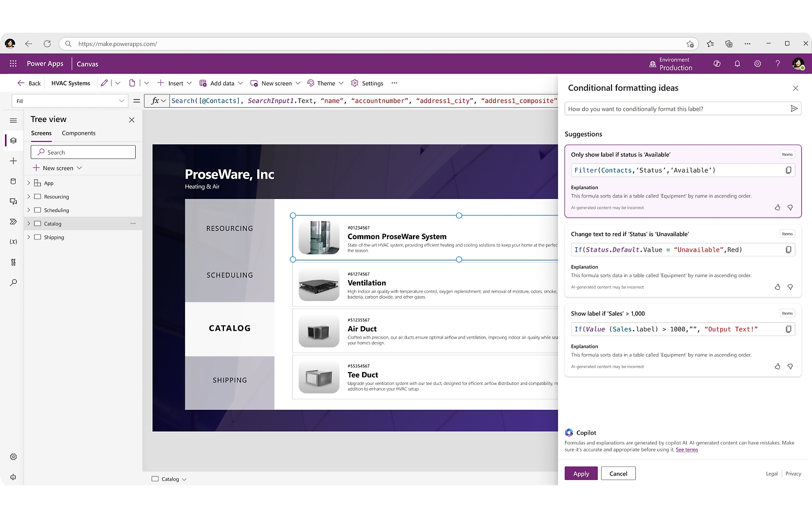Open browser collections icon

(729, 44)
